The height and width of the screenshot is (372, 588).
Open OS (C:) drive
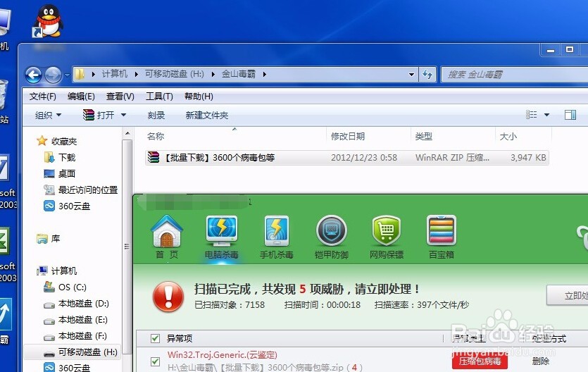65,287
